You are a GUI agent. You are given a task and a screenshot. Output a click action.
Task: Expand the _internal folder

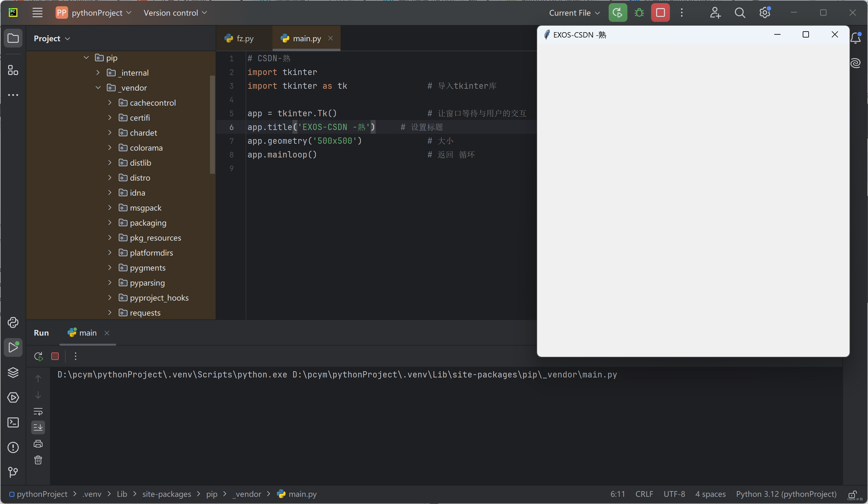pyautogui.click(x=98, y=73)
